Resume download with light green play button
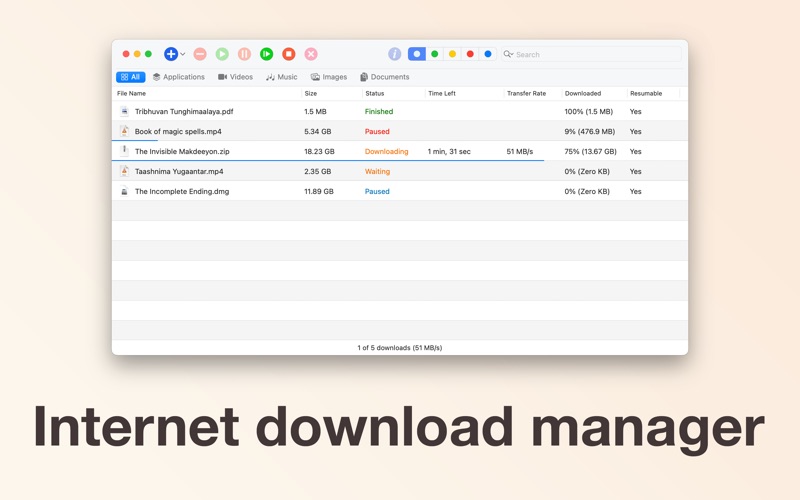 click(x=222, y=54)
